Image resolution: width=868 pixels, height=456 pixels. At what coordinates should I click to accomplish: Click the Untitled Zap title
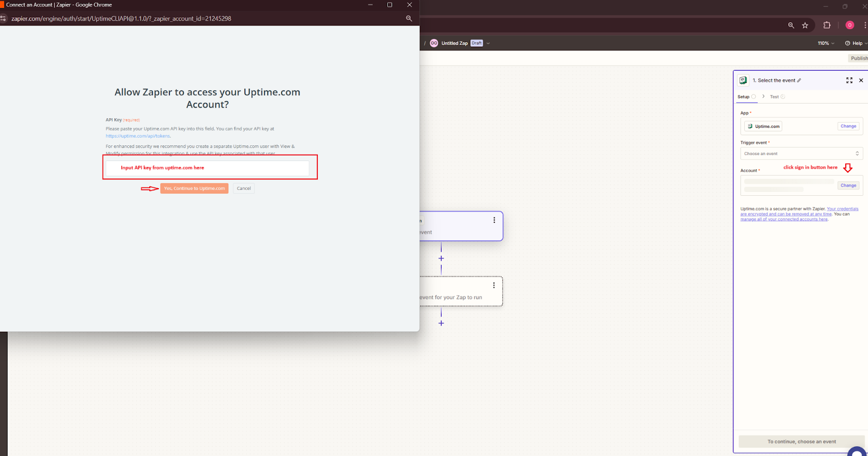[455, 43]
